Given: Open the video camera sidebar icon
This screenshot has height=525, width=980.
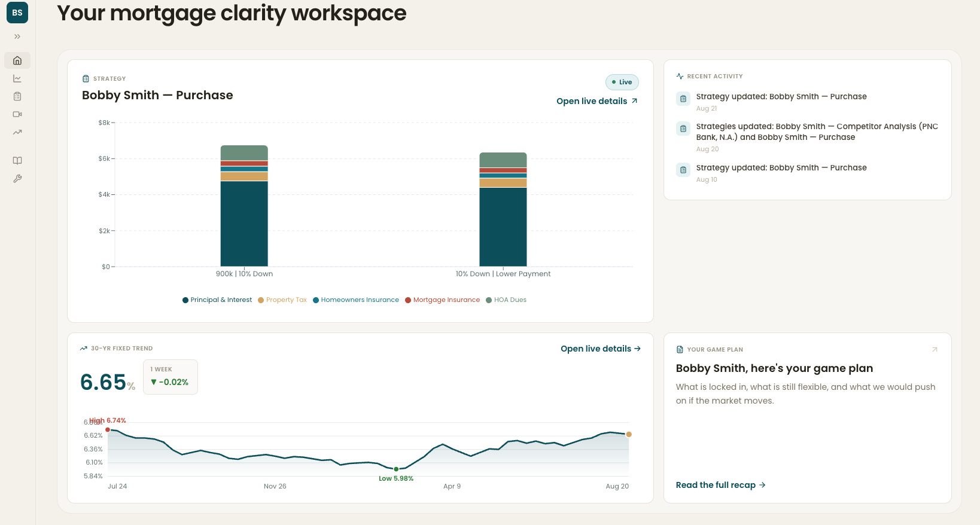Looking at the screenshot, I should click(17, 114).
